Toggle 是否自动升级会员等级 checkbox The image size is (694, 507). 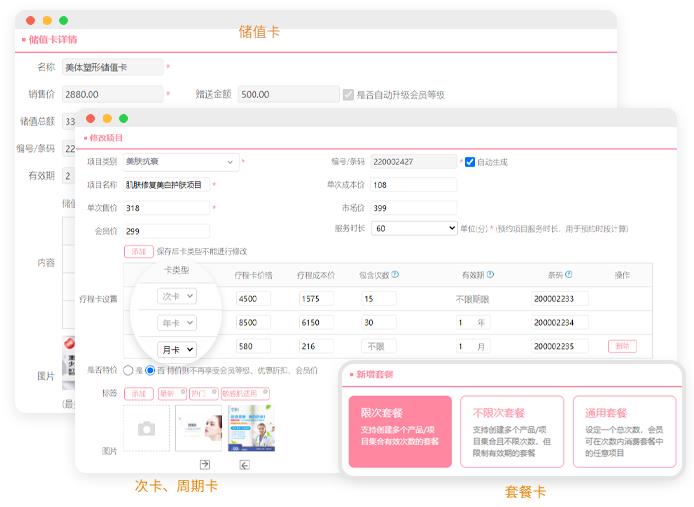348,95
